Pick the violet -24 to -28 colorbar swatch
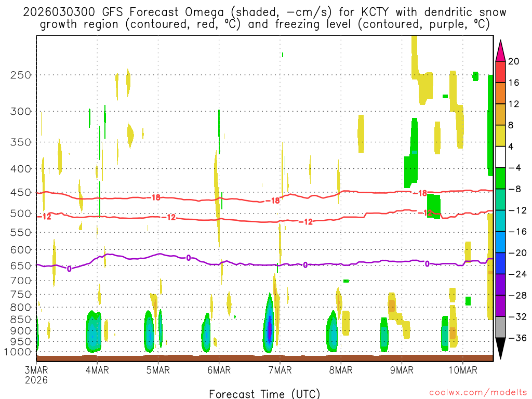The width and height of the screenshot is (532, 399). (500, 285)
